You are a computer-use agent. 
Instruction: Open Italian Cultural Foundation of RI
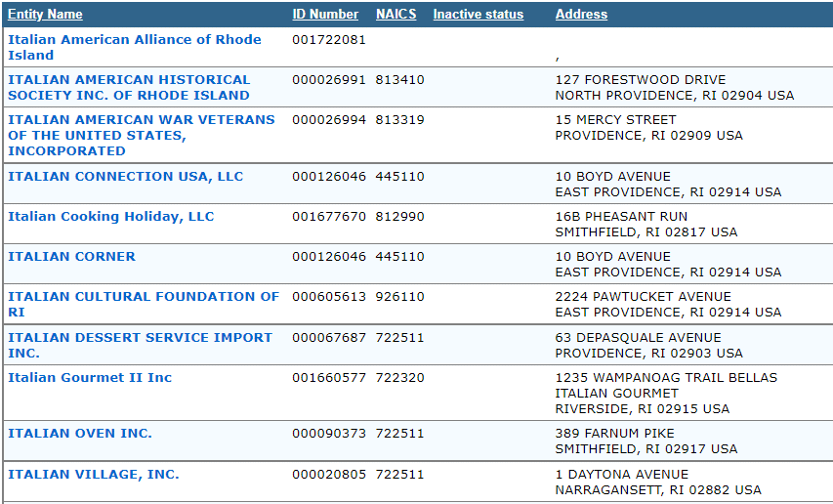pos(144,304)
